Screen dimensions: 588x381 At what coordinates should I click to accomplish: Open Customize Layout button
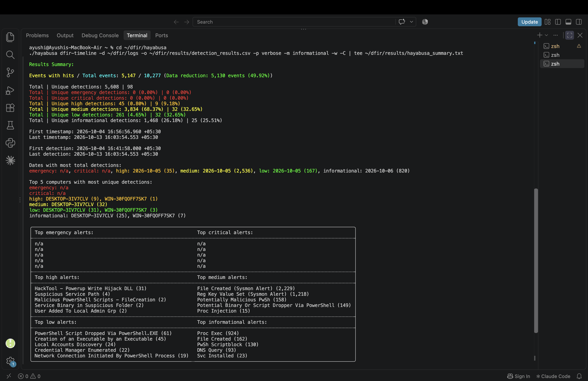coord(547,22)
